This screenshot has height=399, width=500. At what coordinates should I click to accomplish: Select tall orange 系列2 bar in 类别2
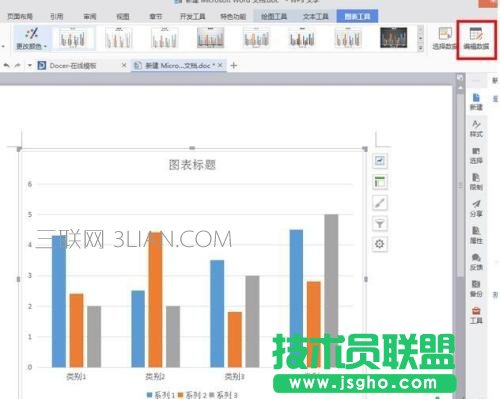tap(155, 300)
